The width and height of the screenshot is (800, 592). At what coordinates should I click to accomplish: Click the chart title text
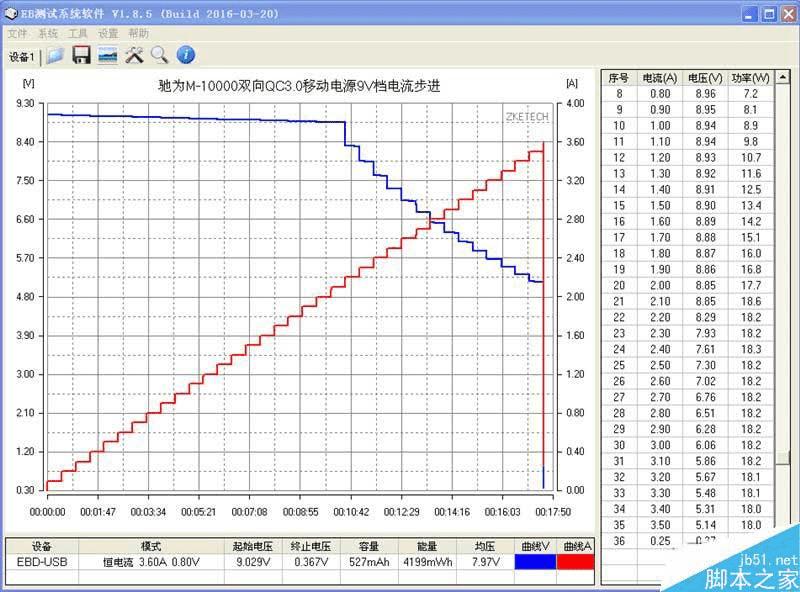299,86
